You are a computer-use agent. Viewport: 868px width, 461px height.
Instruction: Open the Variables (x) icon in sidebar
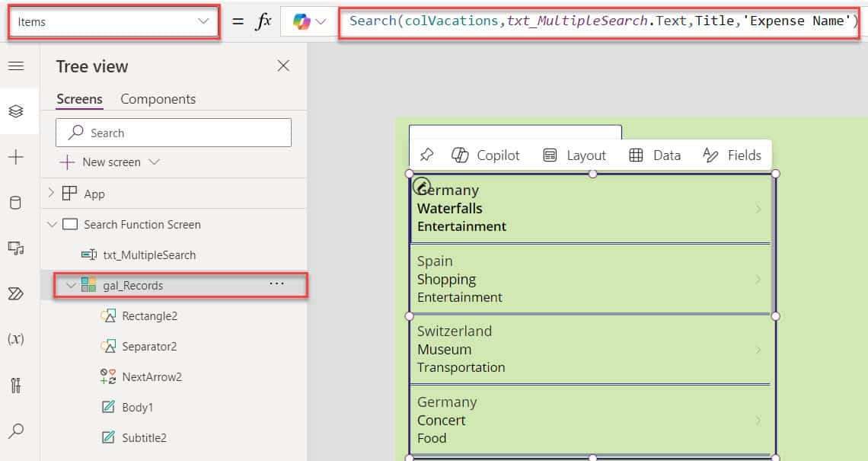pyautogui.click(x=16, y=338)
